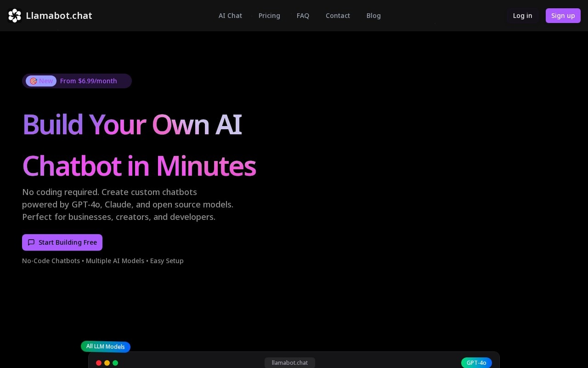Go to AI Chat in navigation
Image resolution: width=588 pixels, height=368 pixels.
coord(230,16)
